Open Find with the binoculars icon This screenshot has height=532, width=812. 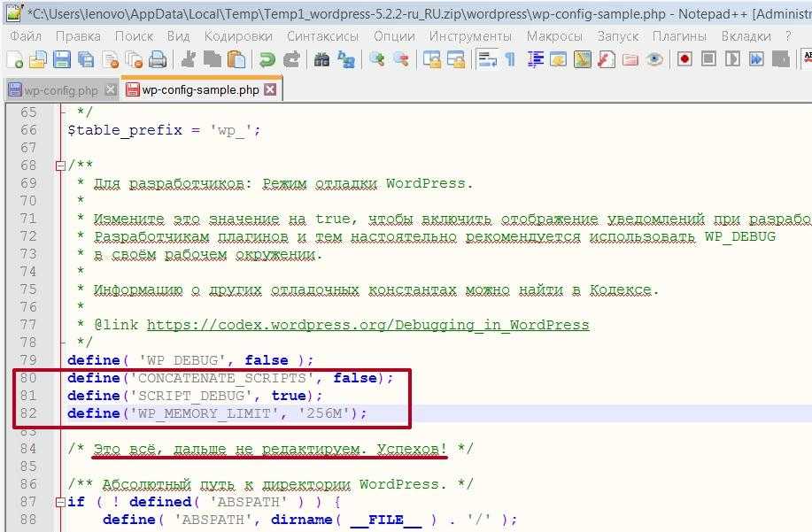pyautogui.click(x=322, y=59)
